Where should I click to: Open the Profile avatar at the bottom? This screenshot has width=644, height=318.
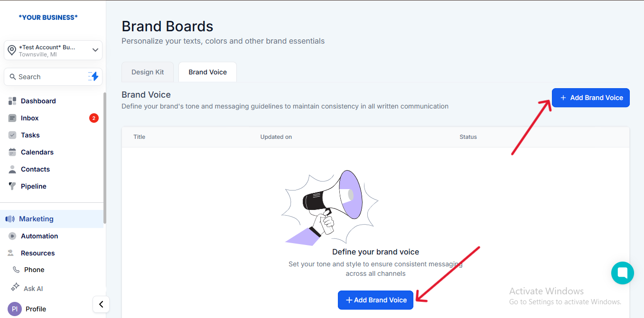(15, 309)
